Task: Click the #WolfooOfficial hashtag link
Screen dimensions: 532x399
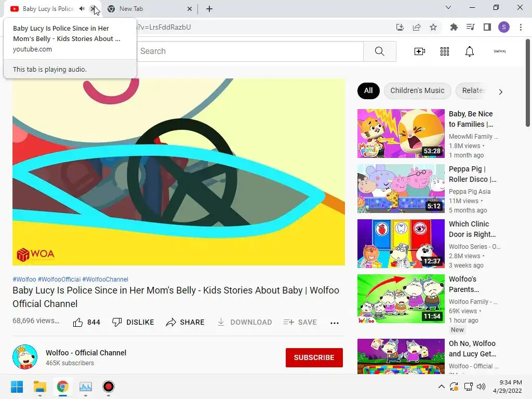Action: (x=59, y=279)
